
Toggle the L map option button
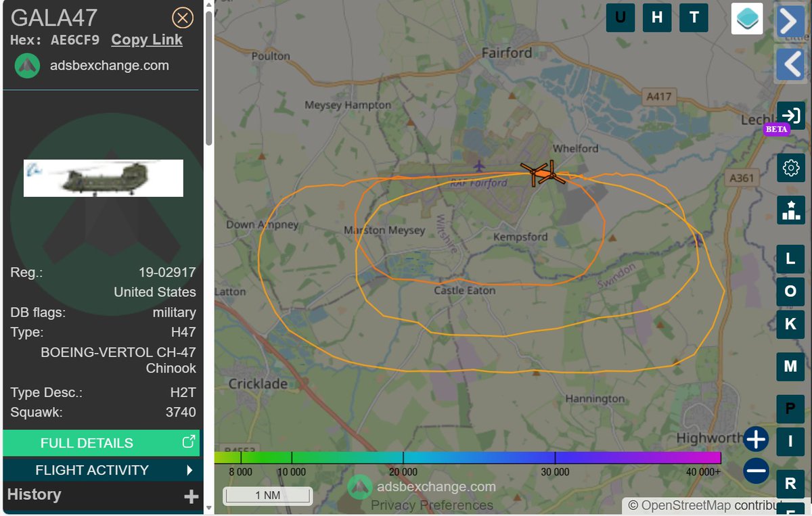point(790,259)
